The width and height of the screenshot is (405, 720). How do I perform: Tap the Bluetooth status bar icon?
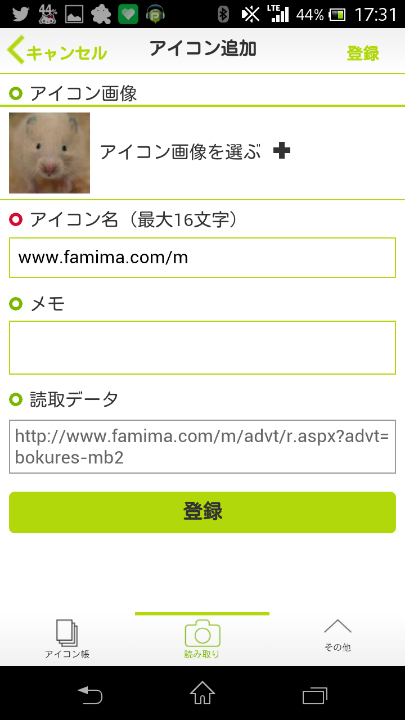coord(223,15)
